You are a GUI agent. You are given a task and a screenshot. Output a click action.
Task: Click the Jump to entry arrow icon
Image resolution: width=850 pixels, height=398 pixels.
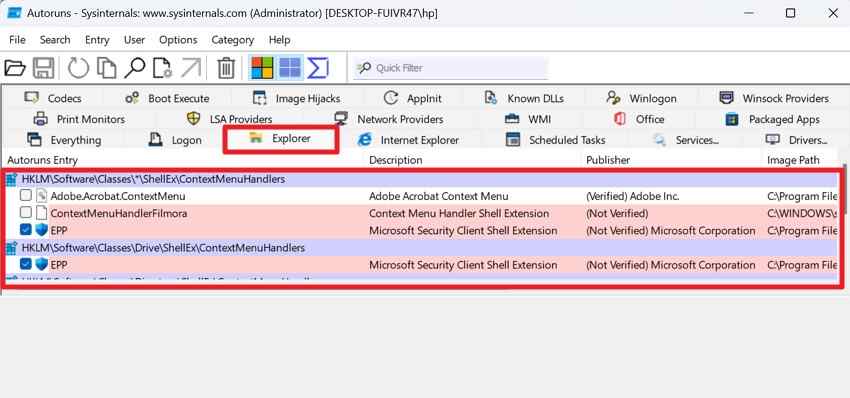click(x=191, y=68)
